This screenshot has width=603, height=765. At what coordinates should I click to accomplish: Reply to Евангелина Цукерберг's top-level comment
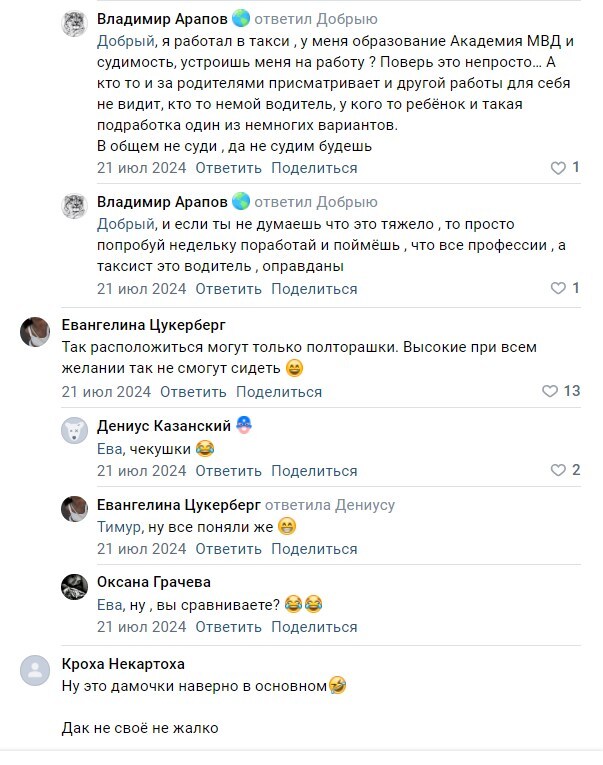[193, 391]
